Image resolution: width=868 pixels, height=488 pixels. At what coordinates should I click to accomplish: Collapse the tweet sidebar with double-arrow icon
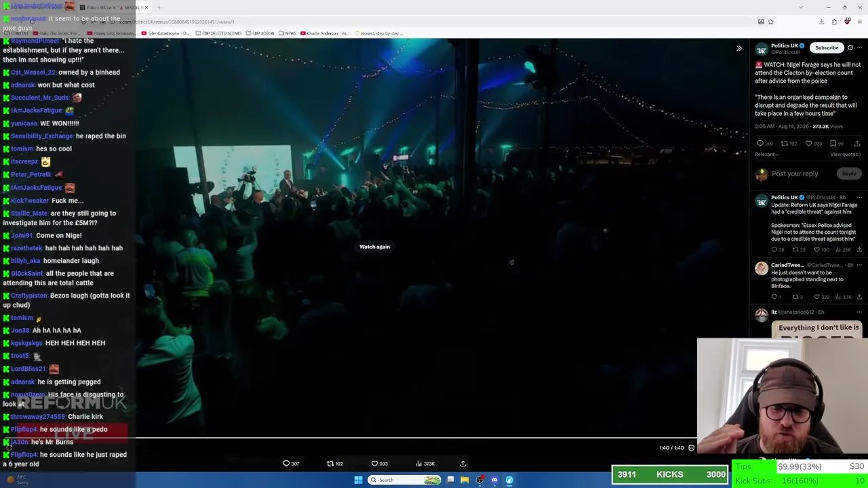pos(739,48)
